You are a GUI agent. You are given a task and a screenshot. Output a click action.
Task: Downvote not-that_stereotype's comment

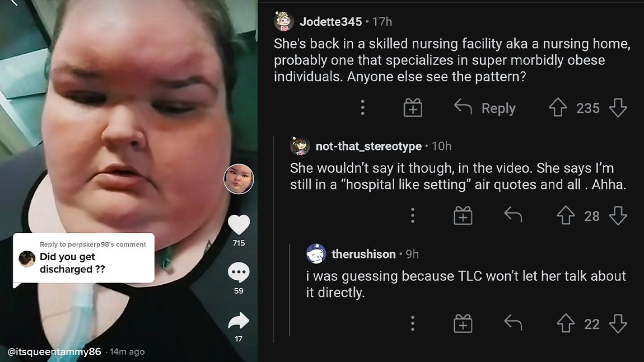(618, 215)
